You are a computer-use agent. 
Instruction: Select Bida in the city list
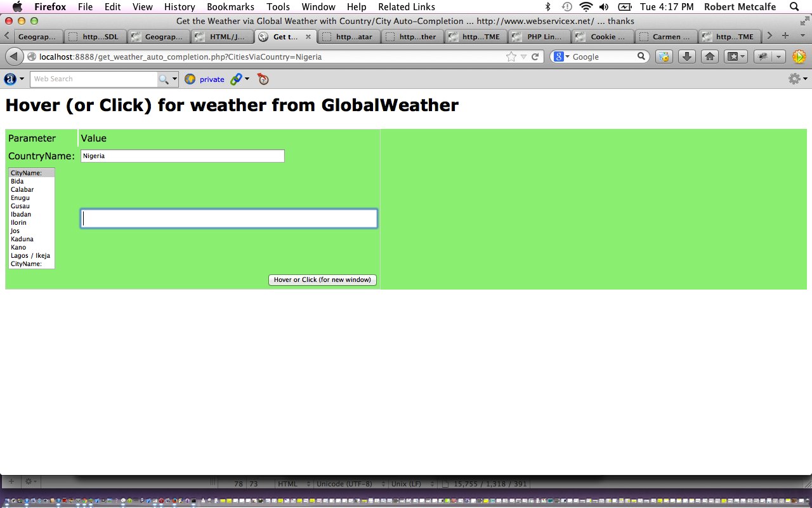tap(32, 182)
